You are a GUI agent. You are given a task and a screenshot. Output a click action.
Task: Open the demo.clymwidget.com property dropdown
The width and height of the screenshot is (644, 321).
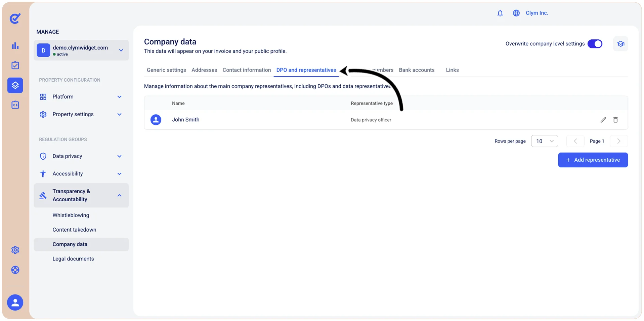tap(81, 50)
